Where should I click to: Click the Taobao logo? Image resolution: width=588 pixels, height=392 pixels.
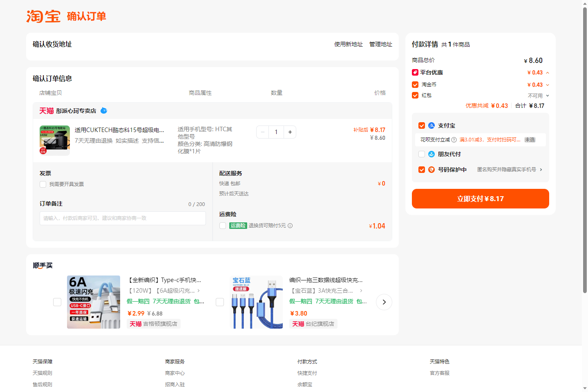(x=43, y=16)
